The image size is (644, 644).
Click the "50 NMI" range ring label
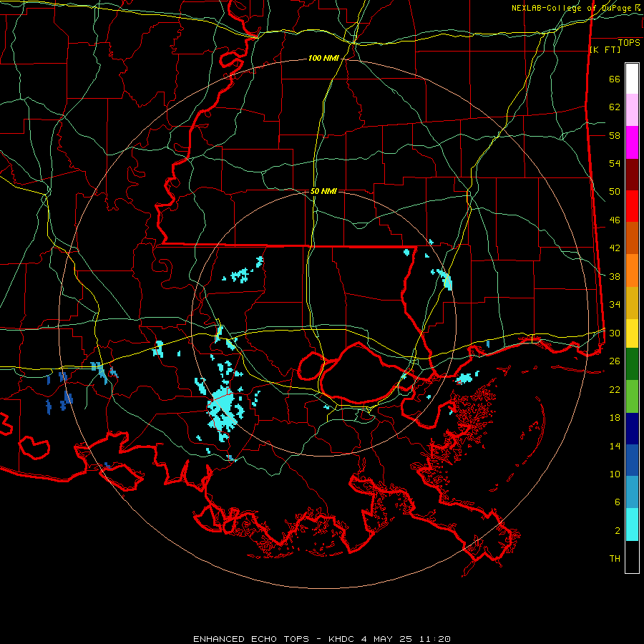(323, 191)
